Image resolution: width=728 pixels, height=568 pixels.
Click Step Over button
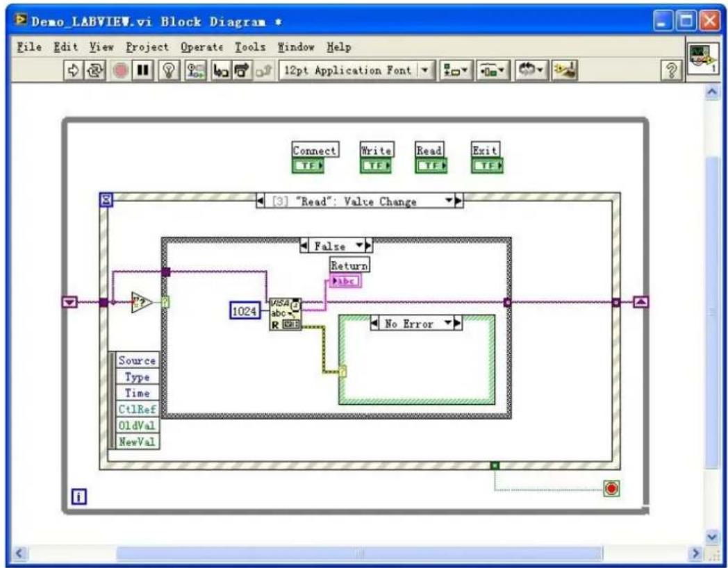(242, 71)
